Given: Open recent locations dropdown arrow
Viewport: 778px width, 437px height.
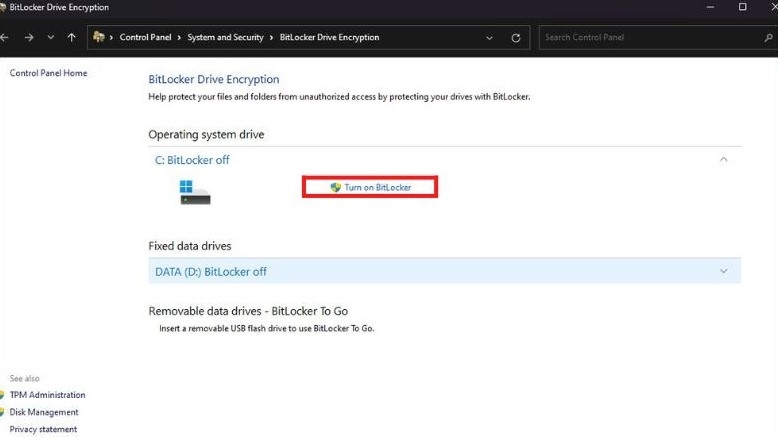Looking at the screenshot, I should 51,37.
